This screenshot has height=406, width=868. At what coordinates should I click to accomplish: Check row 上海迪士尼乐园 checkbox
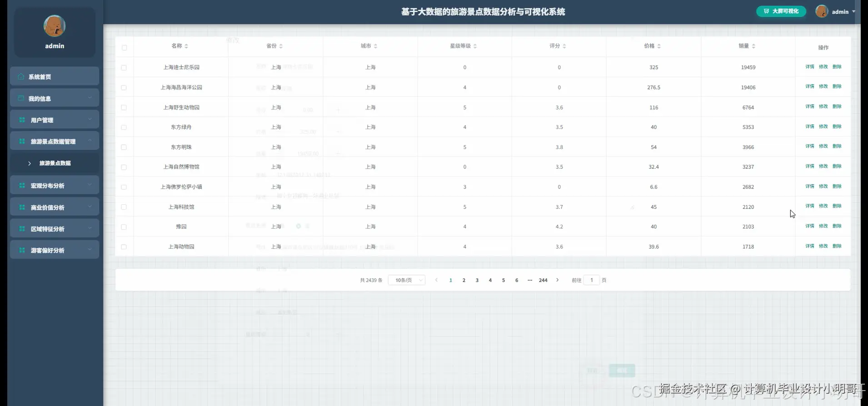124,68
